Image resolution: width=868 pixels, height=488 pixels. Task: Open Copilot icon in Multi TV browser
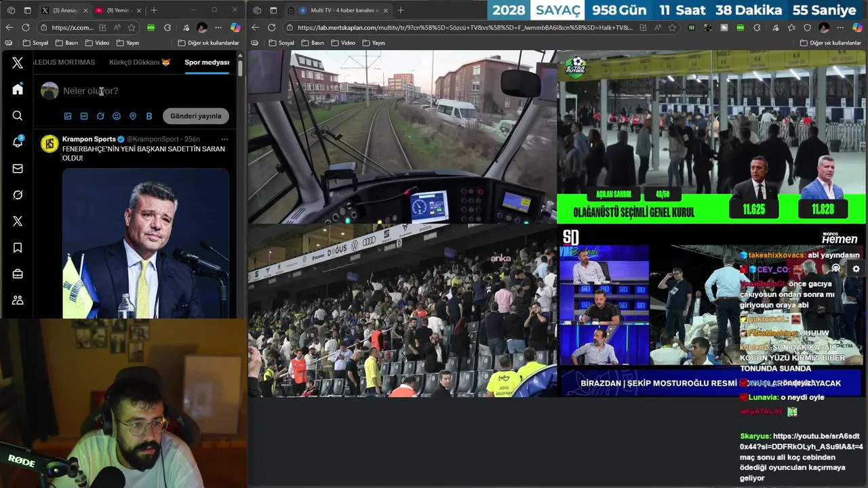click(858, 27)
